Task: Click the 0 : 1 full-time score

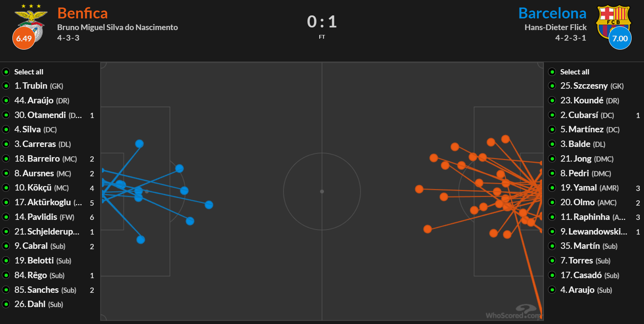Action: [322, 22]
